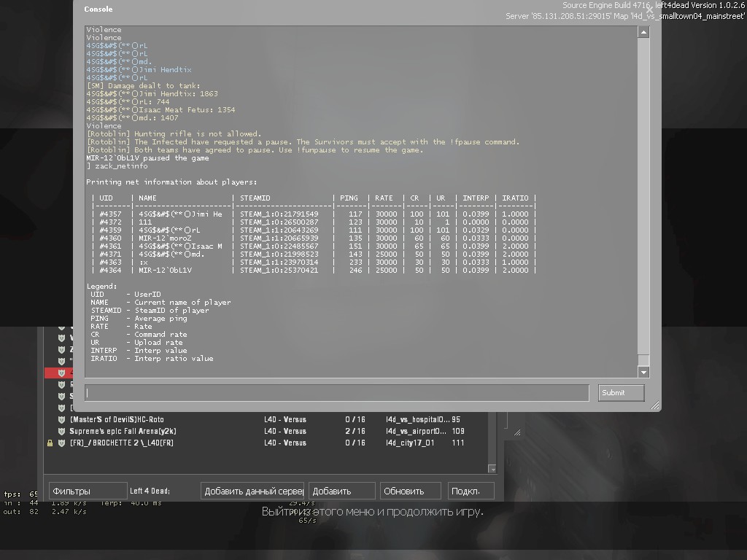Click shield icon of Master'S of DevilS server
Viewport: 747px width, 560px height.
[x=61, y=419]
